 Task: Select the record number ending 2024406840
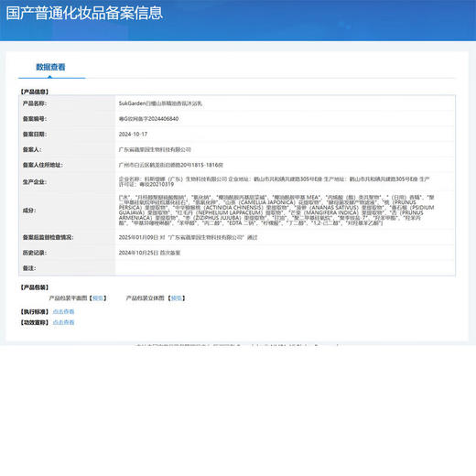coord(148,119)
